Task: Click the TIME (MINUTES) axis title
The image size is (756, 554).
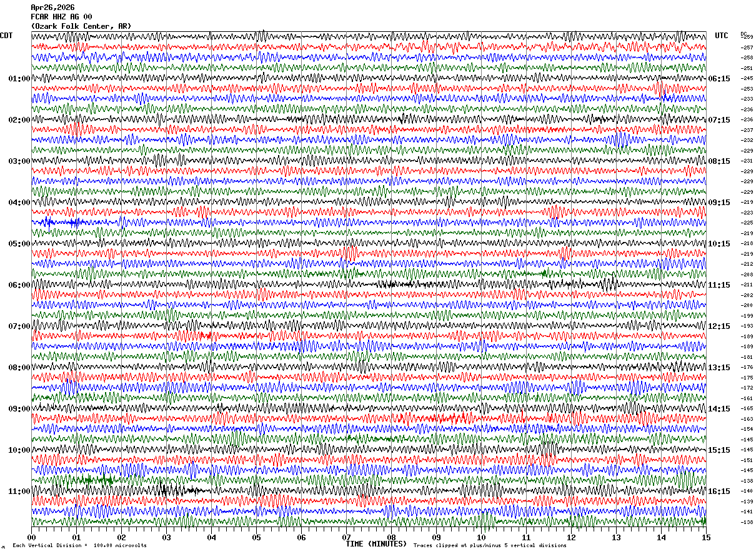Action: click(376, 544)
